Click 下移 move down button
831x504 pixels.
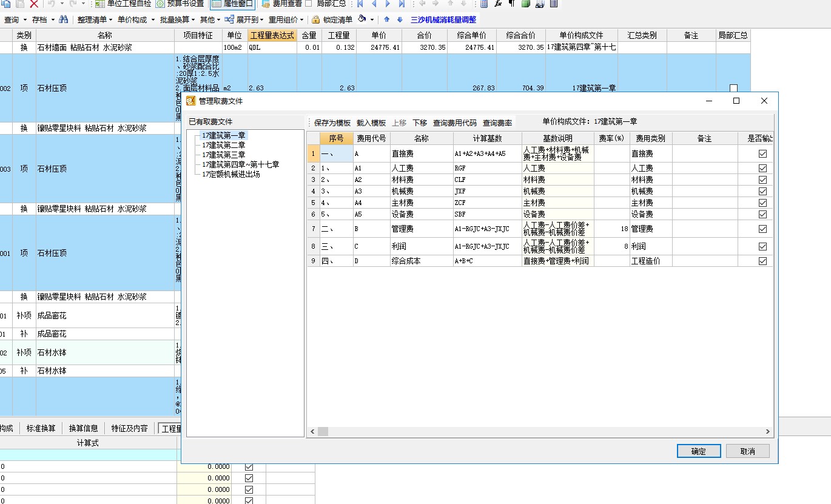tap(420, 123)
